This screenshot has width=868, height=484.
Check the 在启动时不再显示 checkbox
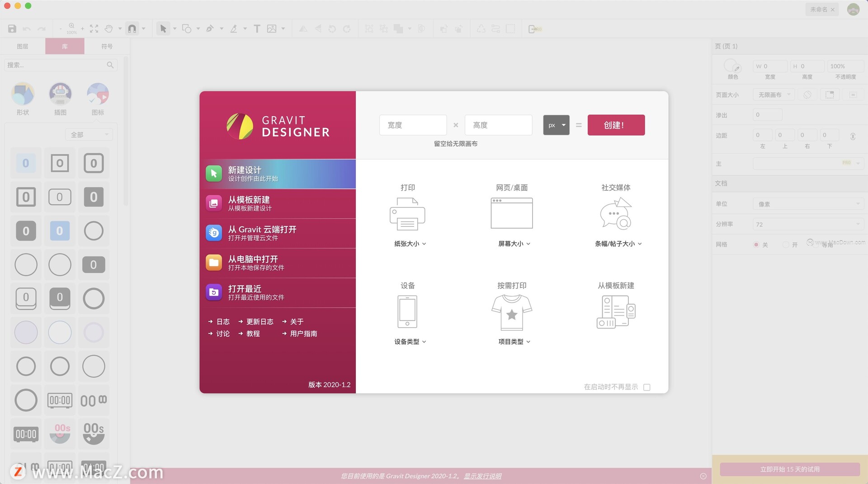647,387
